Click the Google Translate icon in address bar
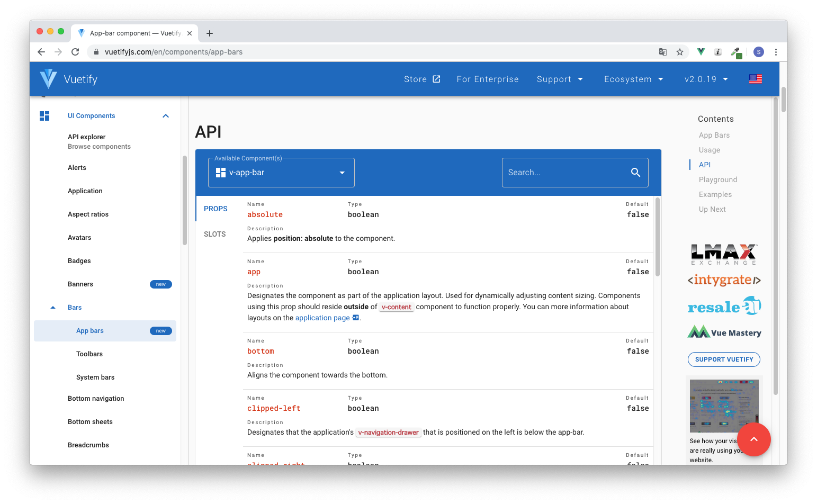The height and width of the screenshot is (504, 817). (663, 52)
